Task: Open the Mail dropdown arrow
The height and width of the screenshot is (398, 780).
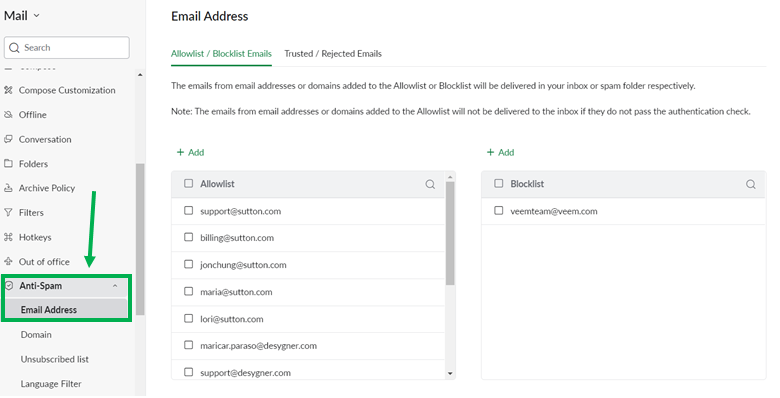Action: tap(36, 16)
